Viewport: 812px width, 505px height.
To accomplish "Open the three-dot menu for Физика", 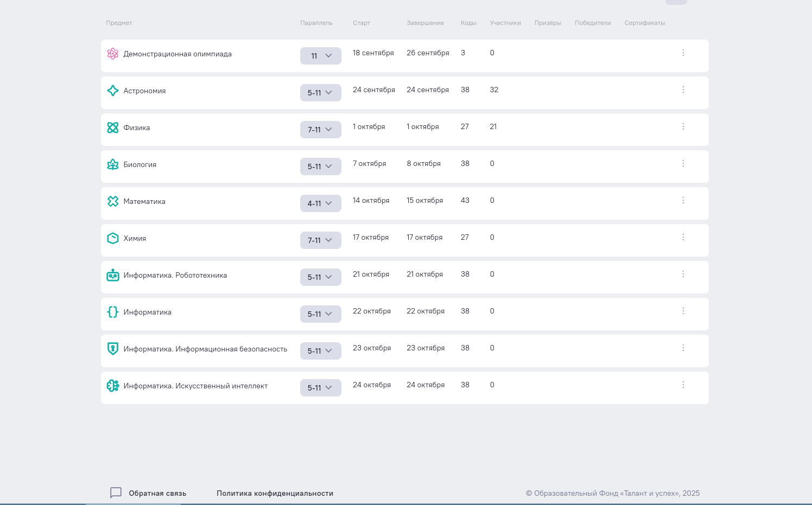I will coord(683,126).
